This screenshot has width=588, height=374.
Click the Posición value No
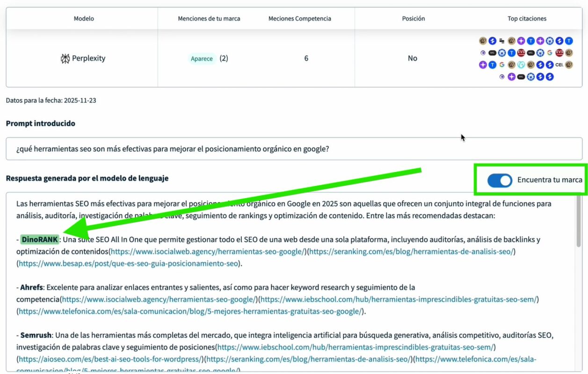(x=412, y=58)
